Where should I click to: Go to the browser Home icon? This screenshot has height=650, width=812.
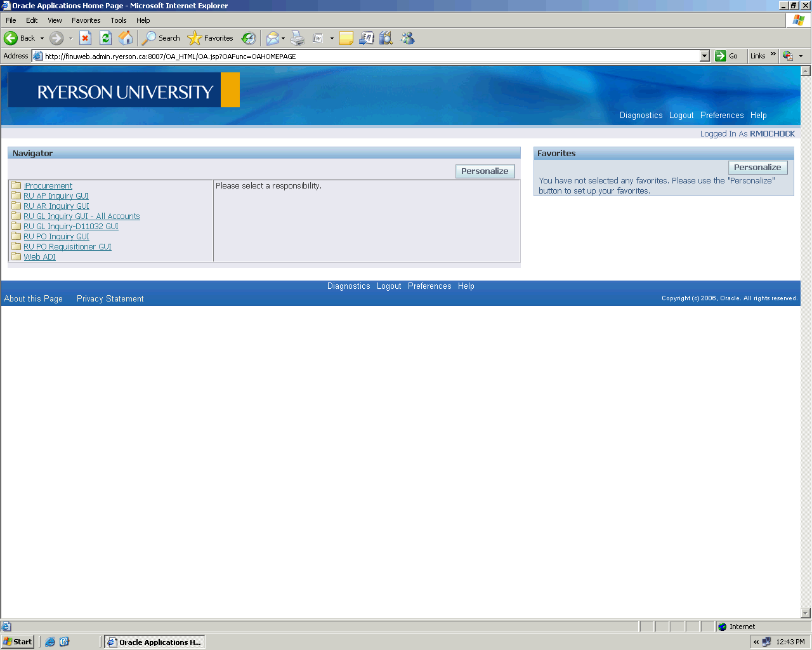(126, 38)
